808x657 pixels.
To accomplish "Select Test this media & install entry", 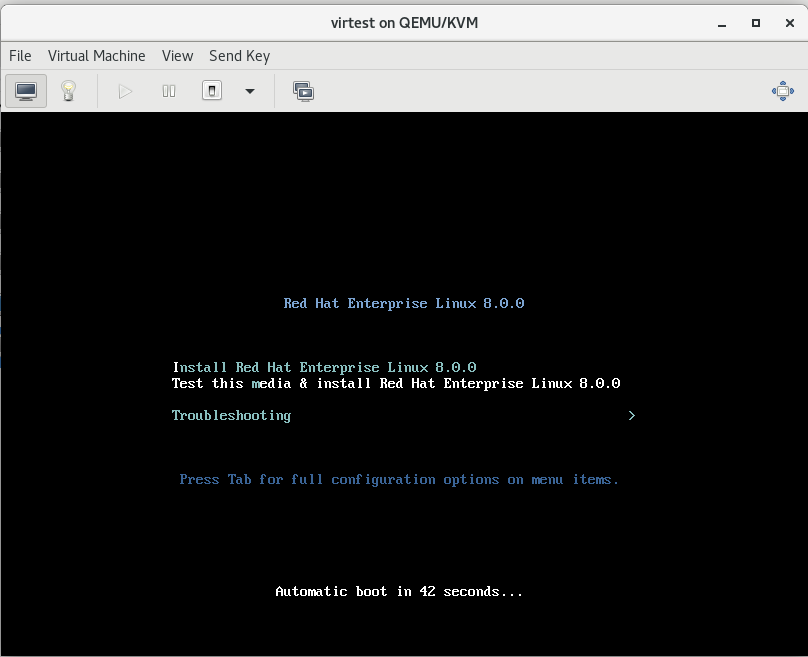I will click(396, 383).
